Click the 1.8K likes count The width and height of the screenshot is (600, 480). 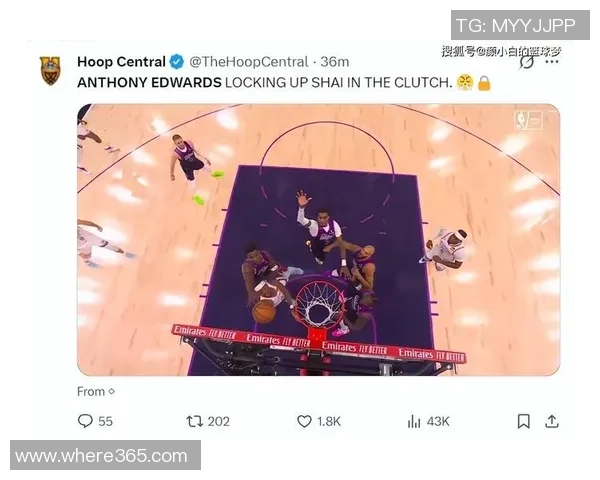click(x=329, y=421)
